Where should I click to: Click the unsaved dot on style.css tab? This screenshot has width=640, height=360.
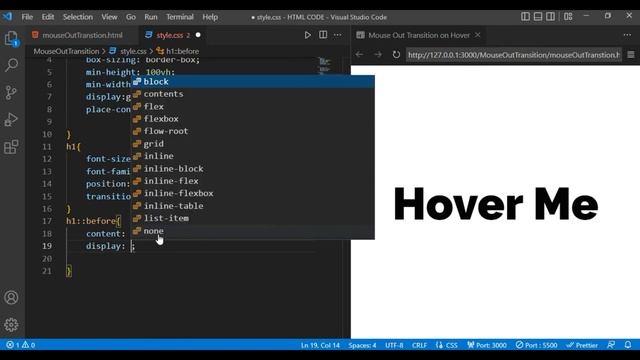[x=198, y=35]
